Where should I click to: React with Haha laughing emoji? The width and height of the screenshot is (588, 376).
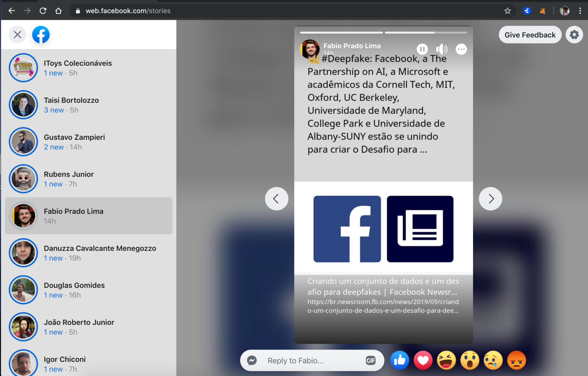tap(447, 360)
